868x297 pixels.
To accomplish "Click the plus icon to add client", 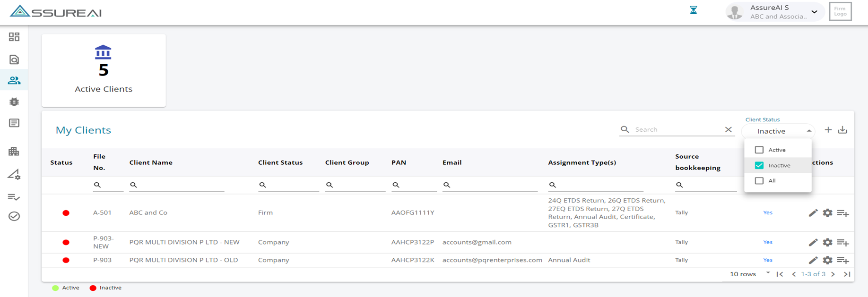I will click(x=828, y=130).
